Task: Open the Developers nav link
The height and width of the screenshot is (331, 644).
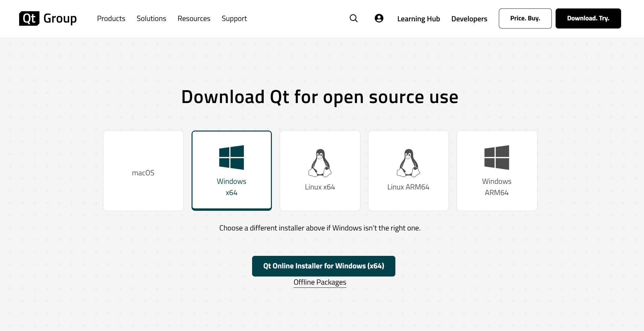Action: pos(469,19)
